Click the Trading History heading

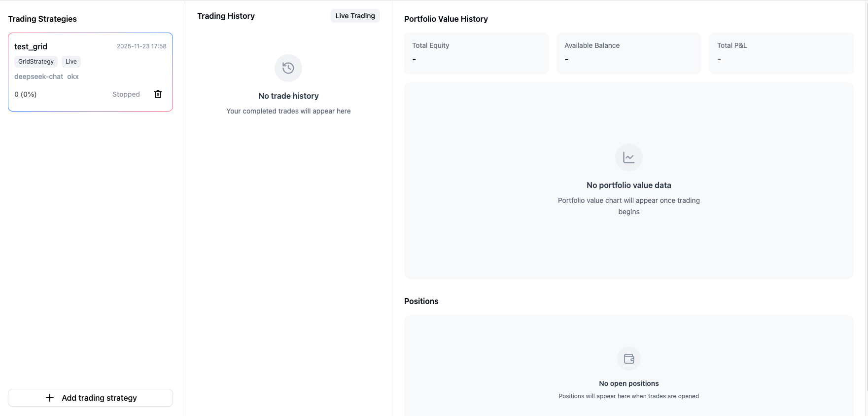[226, 16]
